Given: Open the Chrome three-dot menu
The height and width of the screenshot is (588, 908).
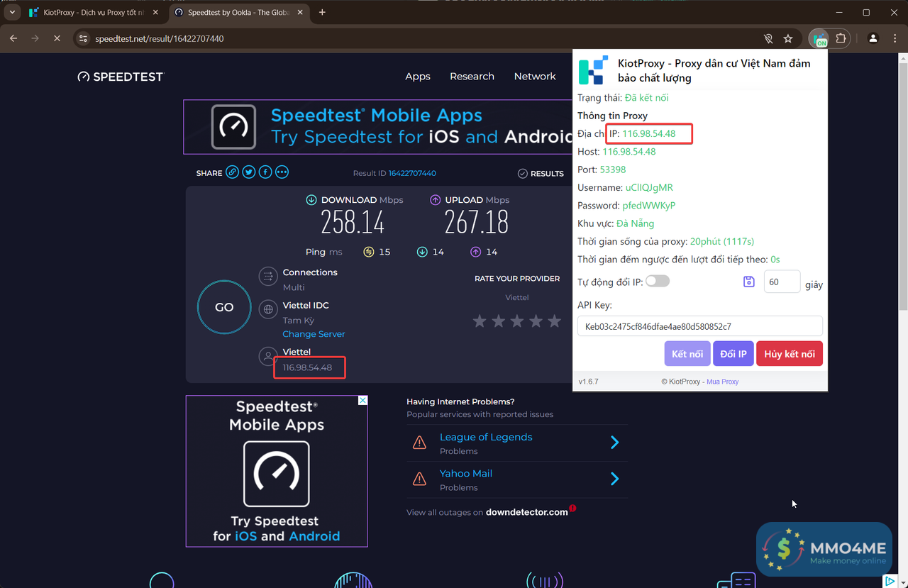Looking at the screenshot, I should point(895,38).
